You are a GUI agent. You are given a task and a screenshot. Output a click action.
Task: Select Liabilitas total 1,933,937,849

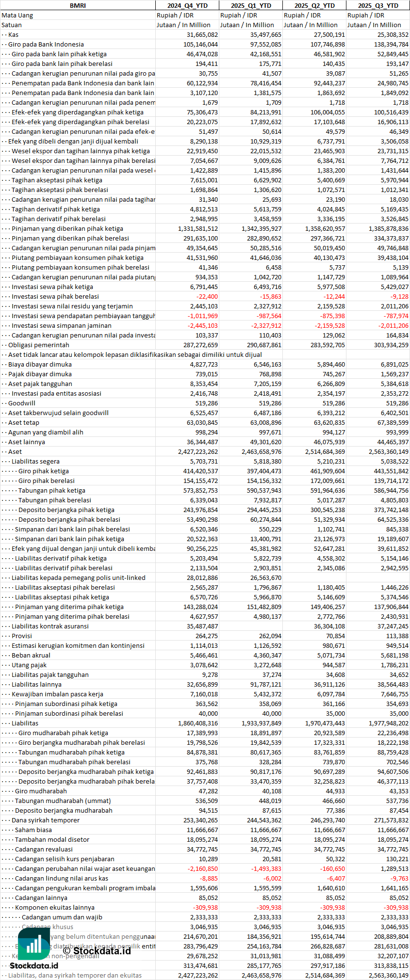coord(261,723)
